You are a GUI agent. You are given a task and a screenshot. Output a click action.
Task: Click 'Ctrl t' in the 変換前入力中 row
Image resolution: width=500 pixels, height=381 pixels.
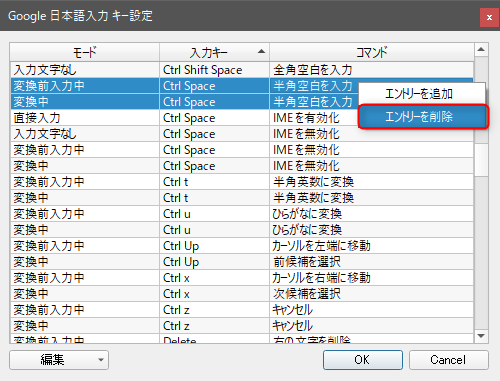[214, 182]
